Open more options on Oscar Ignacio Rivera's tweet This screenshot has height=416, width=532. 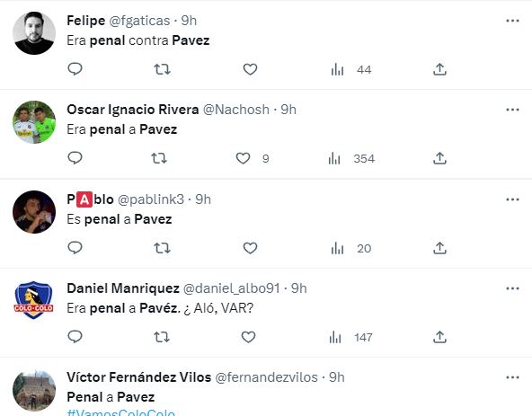(512, 110)
